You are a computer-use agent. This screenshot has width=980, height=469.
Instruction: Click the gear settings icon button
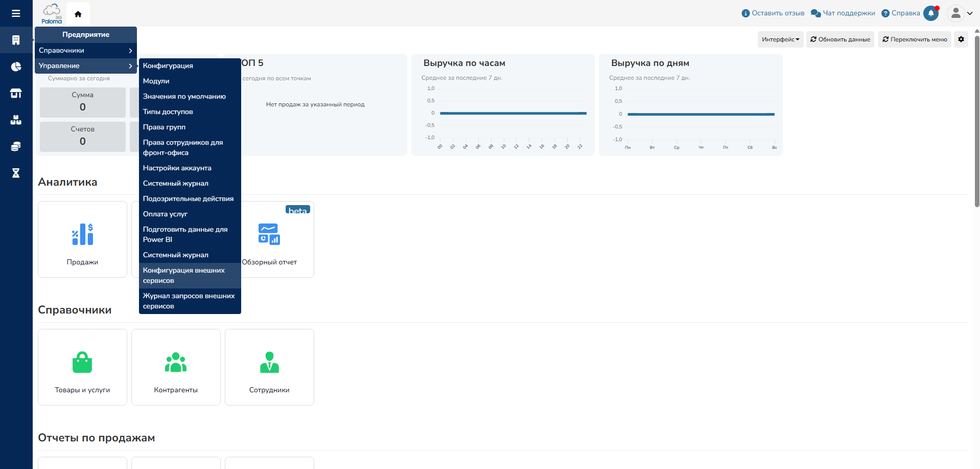pos(961,39)
